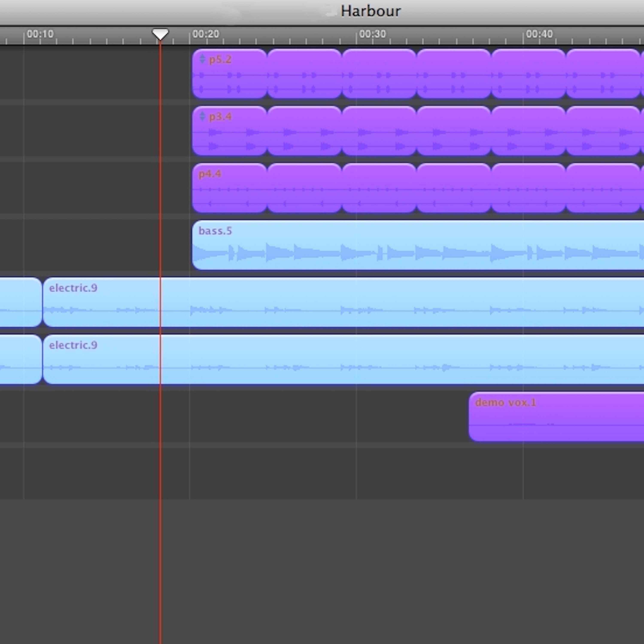Select the demo vox.1 region

(556, 417)
